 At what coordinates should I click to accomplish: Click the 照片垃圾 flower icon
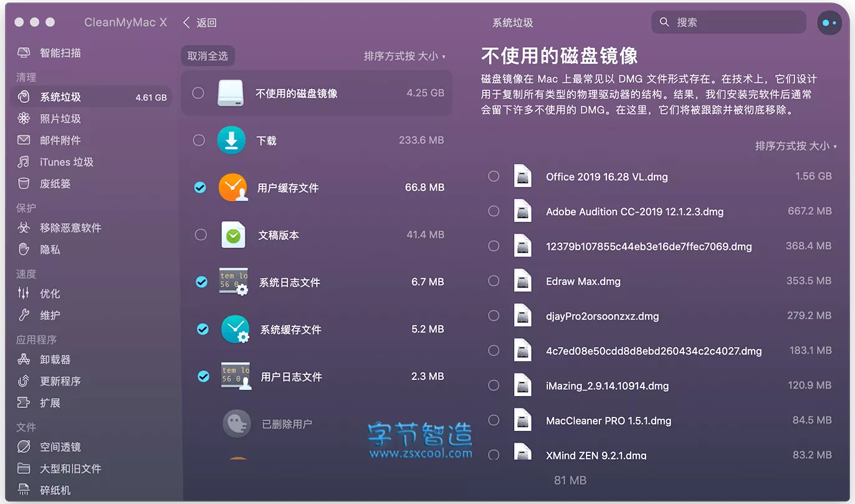[x=24, y=118]
